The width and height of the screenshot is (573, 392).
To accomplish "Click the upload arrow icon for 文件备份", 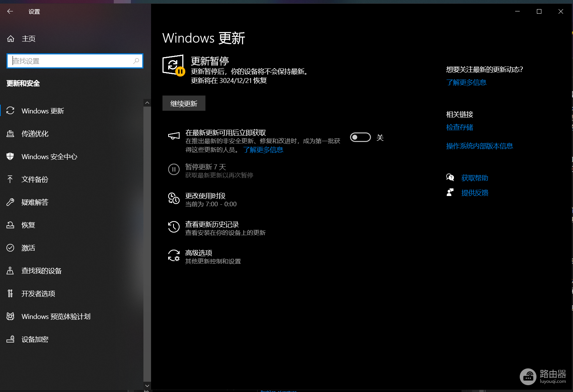I will (10, 179).
